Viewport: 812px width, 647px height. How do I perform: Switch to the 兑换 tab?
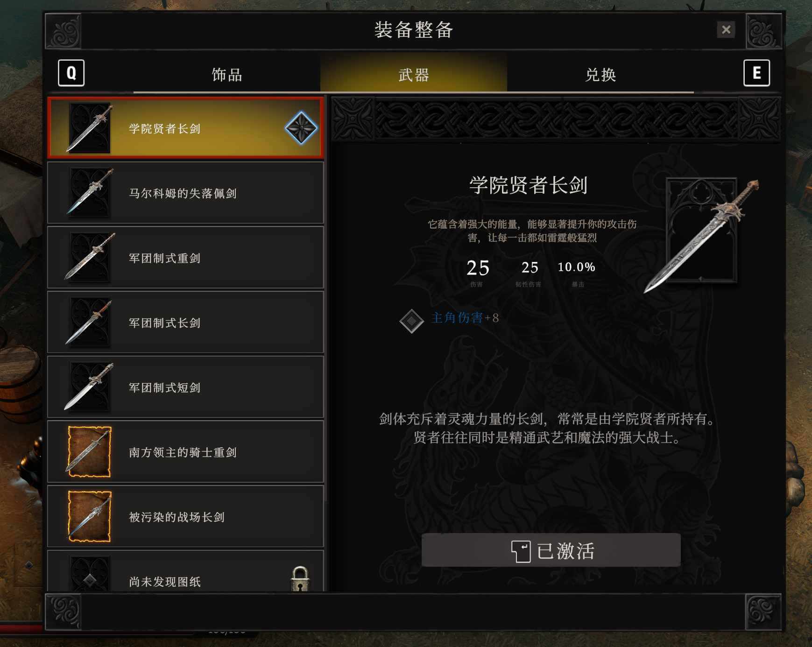click(600, 75)
